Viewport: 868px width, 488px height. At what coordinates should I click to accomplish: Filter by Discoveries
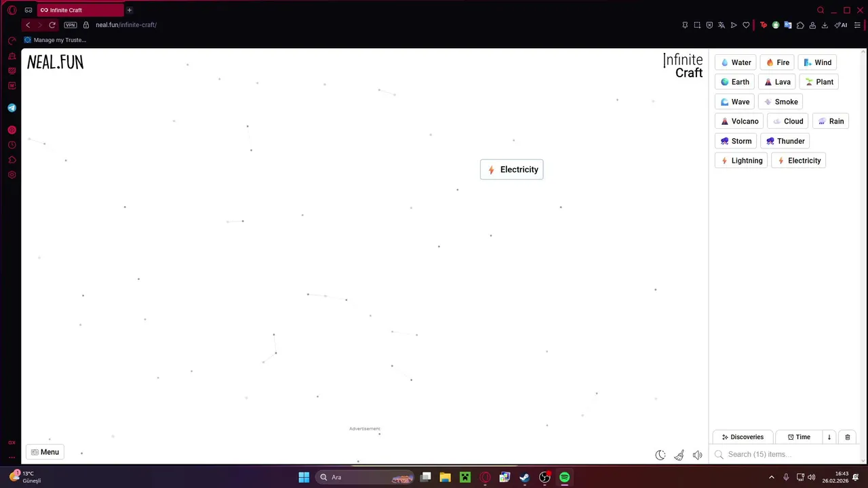click(x=743, y=437)
